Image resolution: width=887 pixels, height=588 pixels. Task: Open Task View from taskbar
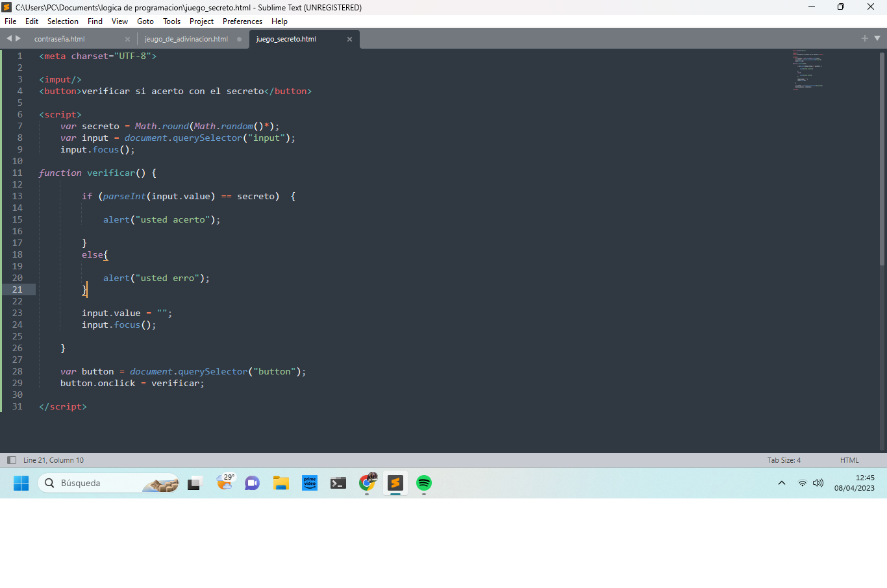click(195, 483)
